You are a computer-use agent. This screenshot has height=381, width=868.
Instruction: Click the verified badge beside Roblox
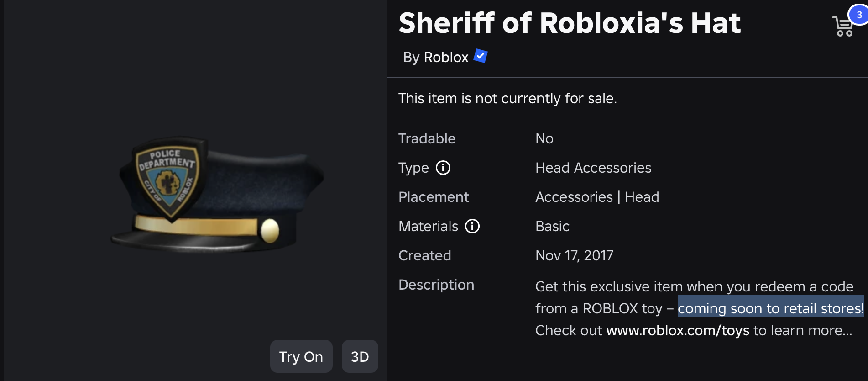click(x=481, y=56)
